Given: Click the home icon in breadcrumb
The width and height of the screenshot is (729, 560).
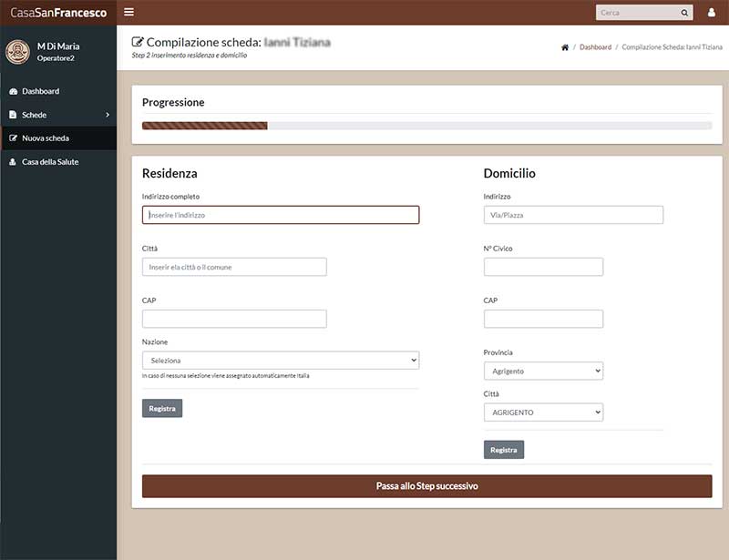Looking at the screenshot, I should point(565,47).
